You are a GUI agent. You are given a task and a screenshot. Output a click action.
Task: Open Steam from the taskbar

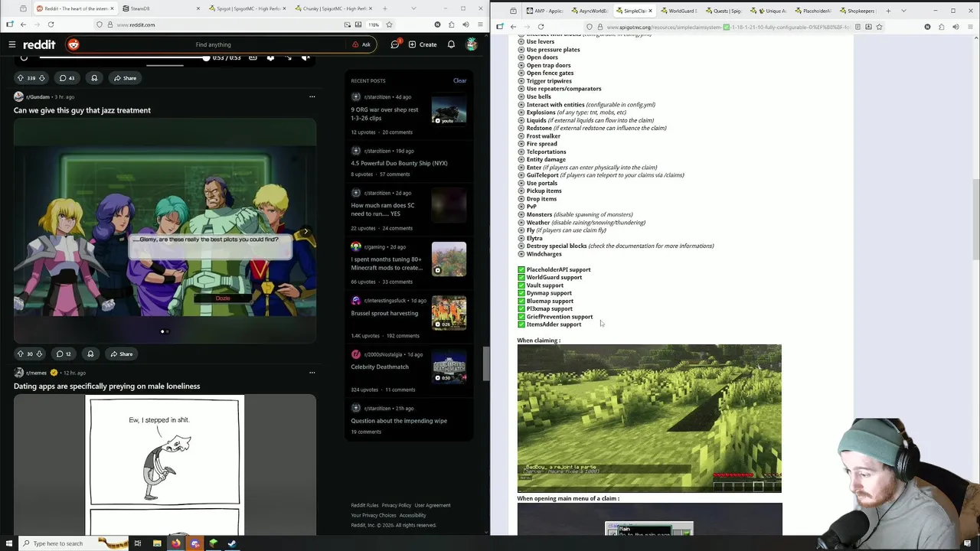click(x=232, y=543)
